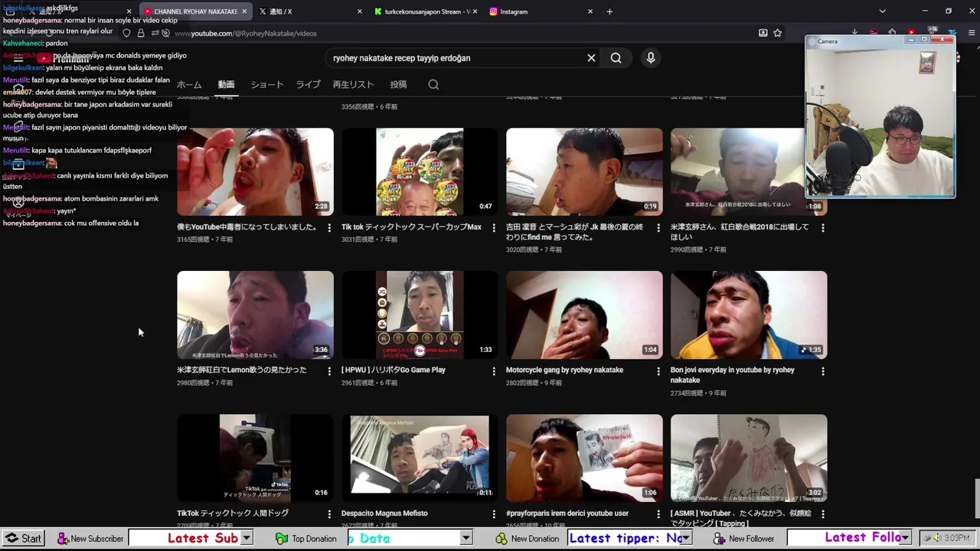The width and height of the screenshot is (980, 551).
Task: Click Top Donation in the bottom bar
Action: 305,538
